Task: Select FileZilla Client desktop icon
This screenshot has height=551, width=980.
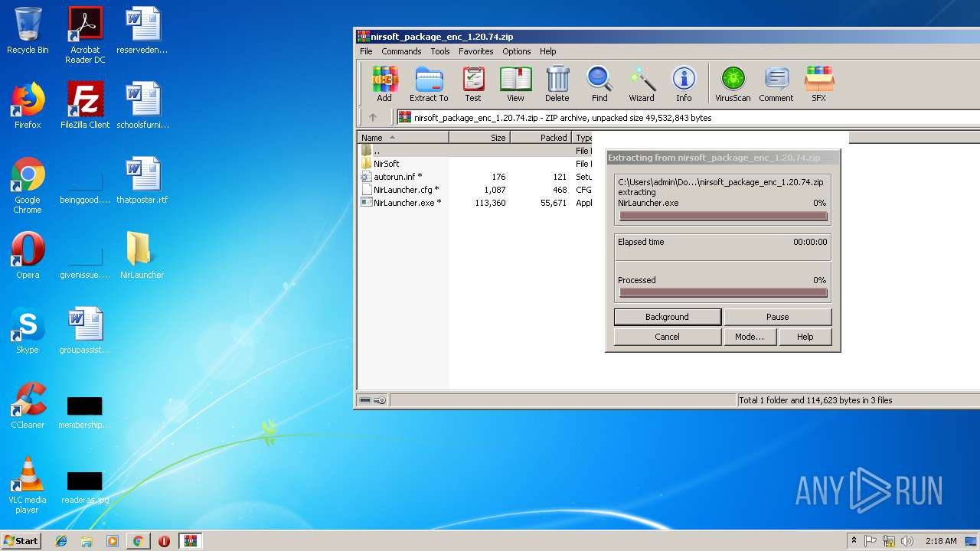Action: 85,106
